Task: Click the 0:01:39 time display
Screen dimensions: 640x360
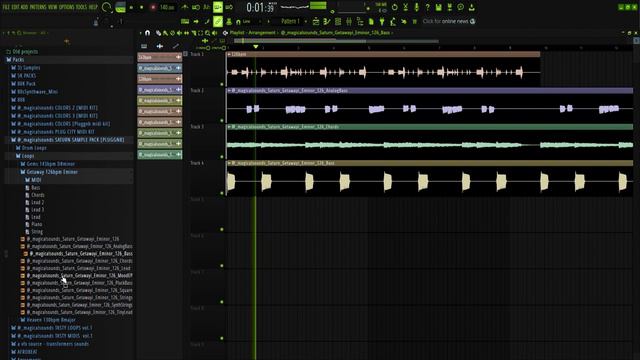Action: [x=260, y=7]
